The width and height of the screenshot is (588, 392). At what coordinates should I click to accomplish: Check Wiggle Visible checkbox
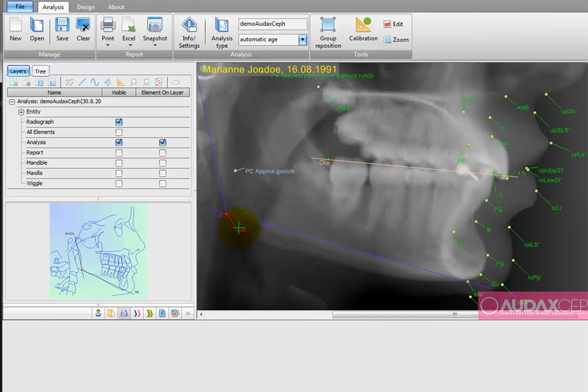point(119,183)
